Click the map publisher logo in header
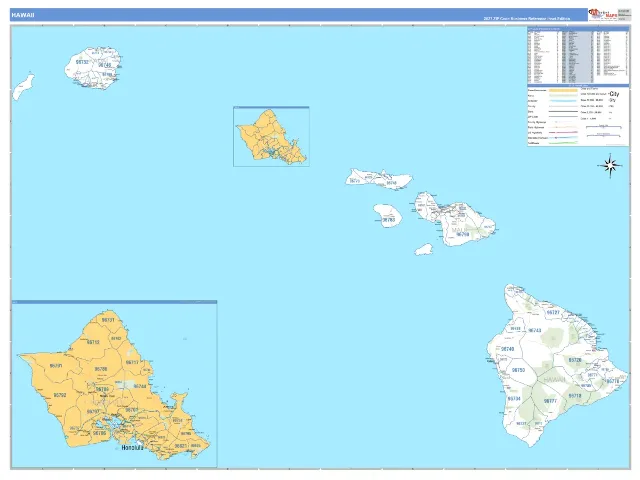640x480 pixels. click(602, 15)
